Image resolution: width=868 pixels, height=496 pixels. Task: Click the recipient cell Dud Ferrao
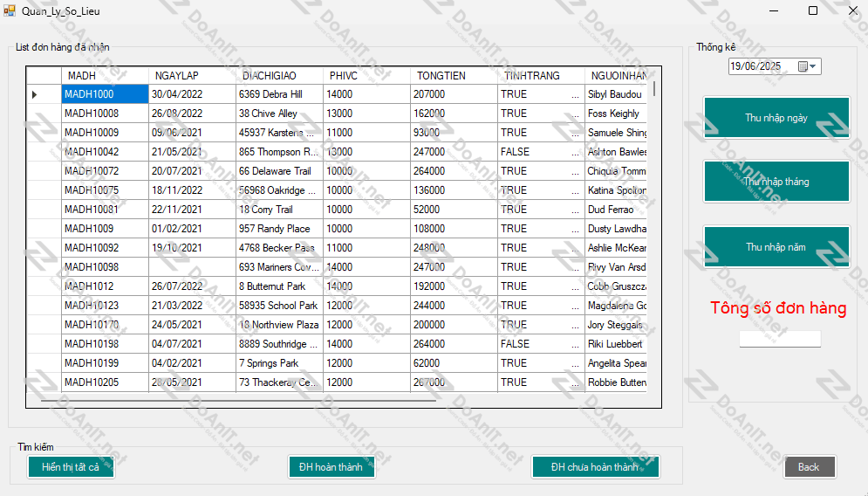pyautogui.click(x=616, y=210)
